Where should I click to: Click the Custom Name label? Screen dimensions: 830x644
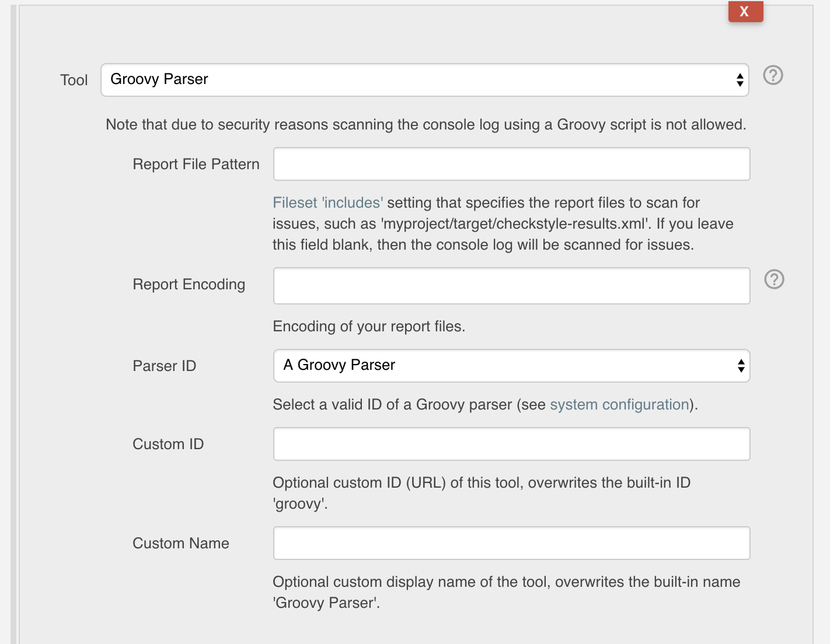click(180, 543)
